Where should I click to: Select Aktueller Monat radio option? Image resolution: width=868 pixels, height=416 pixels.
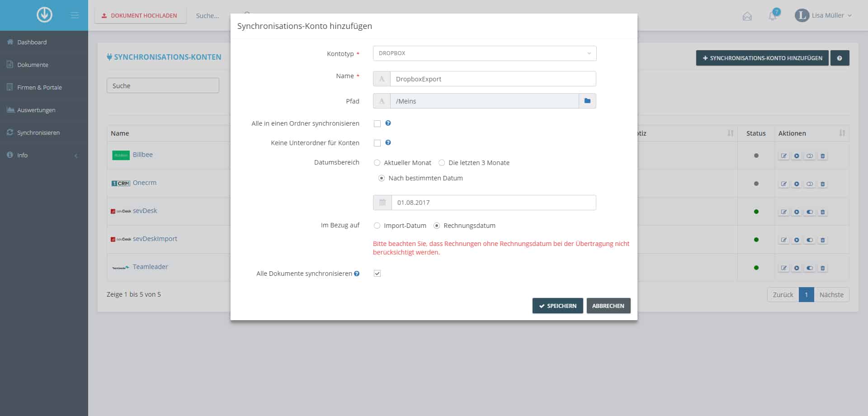[x=377, y=163]
